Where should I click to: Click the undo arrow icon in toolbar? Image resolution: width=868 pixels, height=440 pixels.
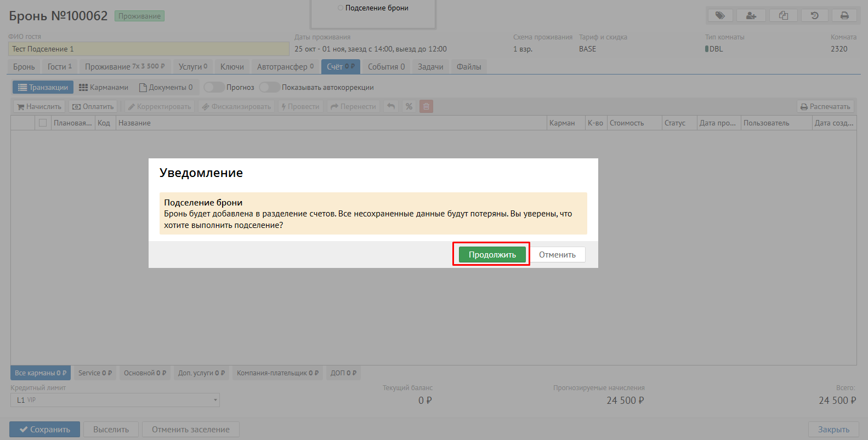[x=391, y=106]
